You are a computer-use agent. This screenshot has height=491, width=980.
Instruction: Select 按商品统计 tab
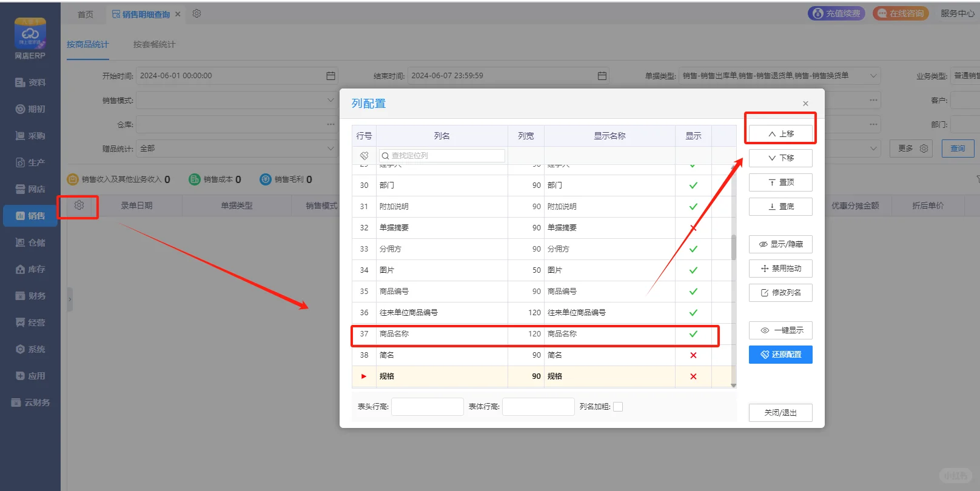tap(88, 44)
